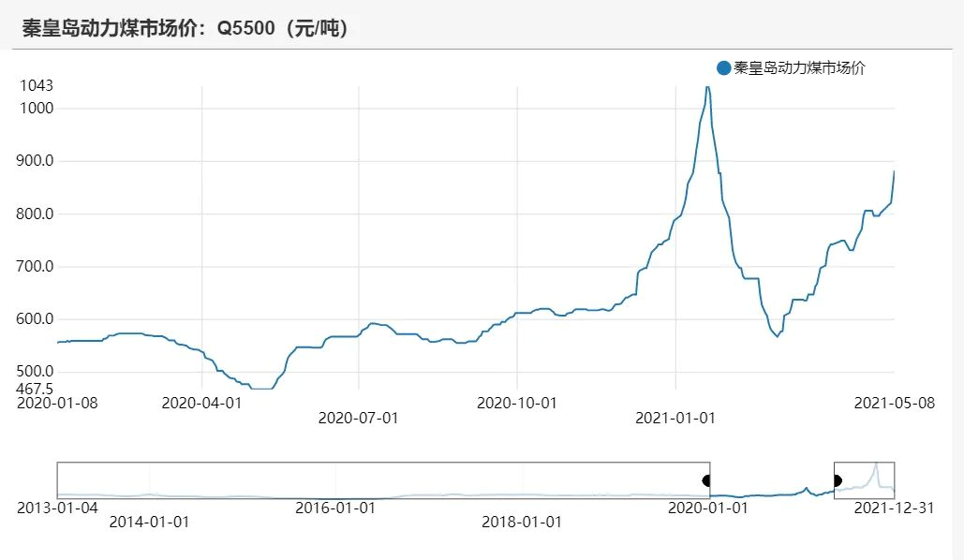Click the 2021-01-01 x-axis date label
This screenshot has height=560, width=964.
[675, 418]
